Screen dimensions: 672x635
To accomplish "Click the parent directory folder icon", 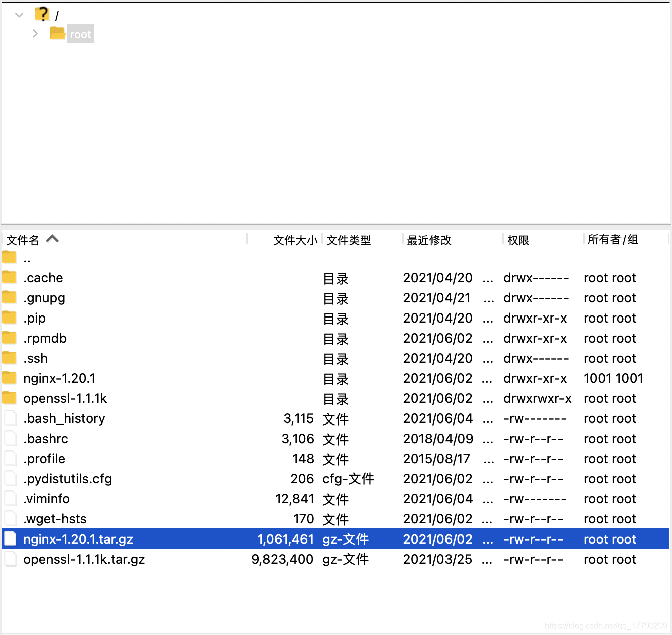I will pyautogui.click(x=9, y=257).
